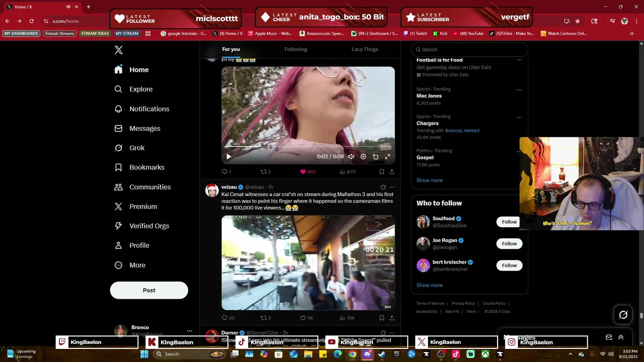The width and height of the screenshot is (644, 362).
Task: Open Verified Orgs in sidebar
Action: pos(141,226)
